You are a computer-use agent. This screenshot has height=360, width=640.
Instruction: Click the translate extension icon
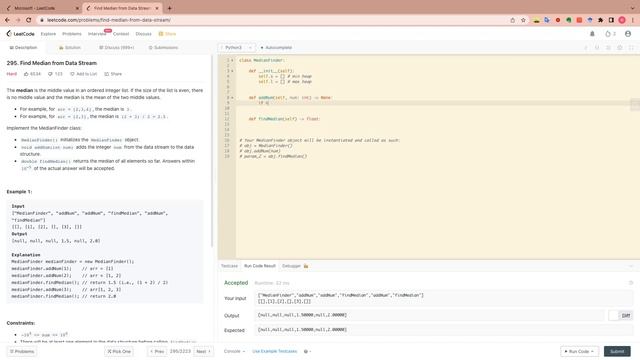point(547,20)
